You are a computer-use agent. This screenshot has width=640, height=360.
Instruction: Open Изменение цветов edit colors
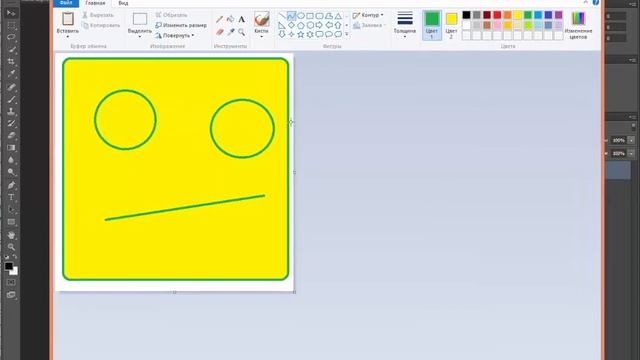tap(578, 25)
